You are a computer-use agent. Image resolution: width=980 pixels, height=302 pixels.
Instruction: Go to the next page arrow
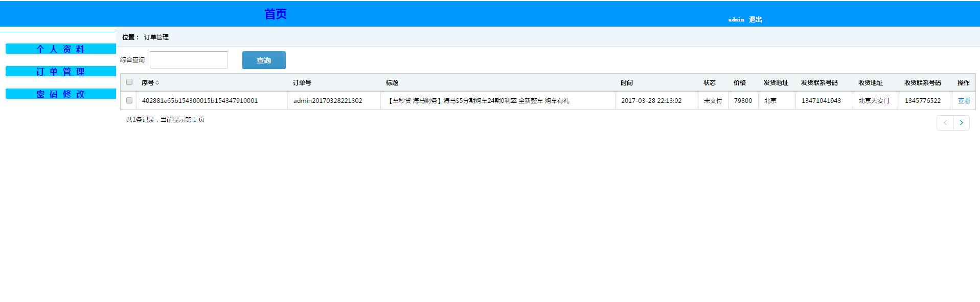coord(961,123)
